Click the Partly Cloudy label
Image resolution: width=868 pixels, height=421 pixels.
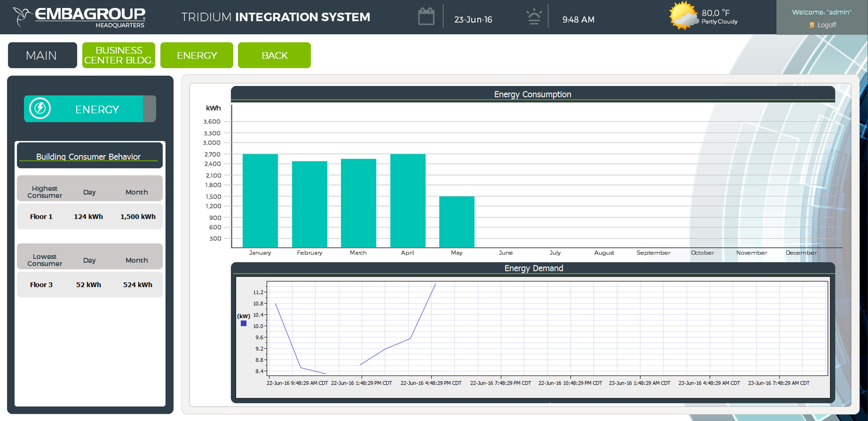pyautogui.click(x=720, y=22)
